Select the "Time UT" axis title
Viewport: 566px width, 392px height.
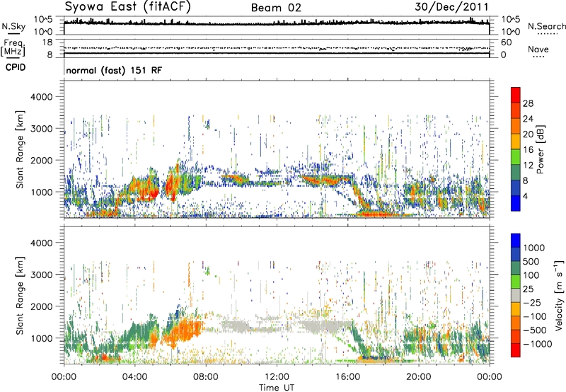click(277, 388)
